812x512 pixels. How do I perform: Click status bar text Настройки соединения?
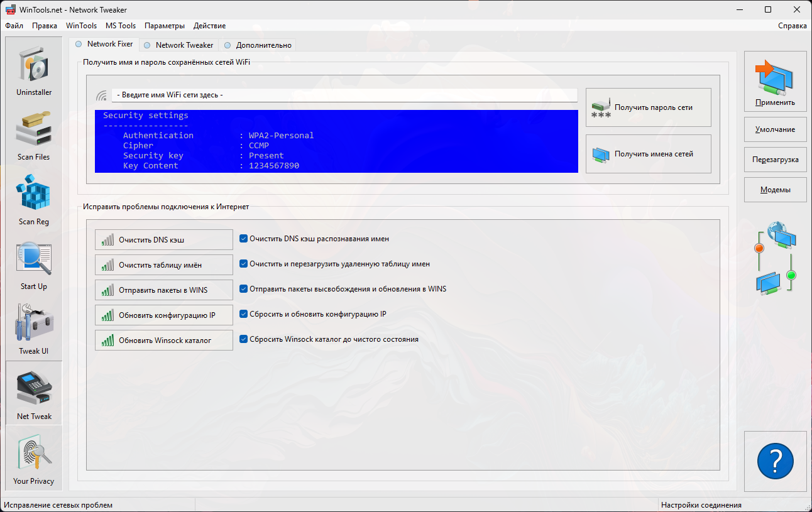click(701, 505)
